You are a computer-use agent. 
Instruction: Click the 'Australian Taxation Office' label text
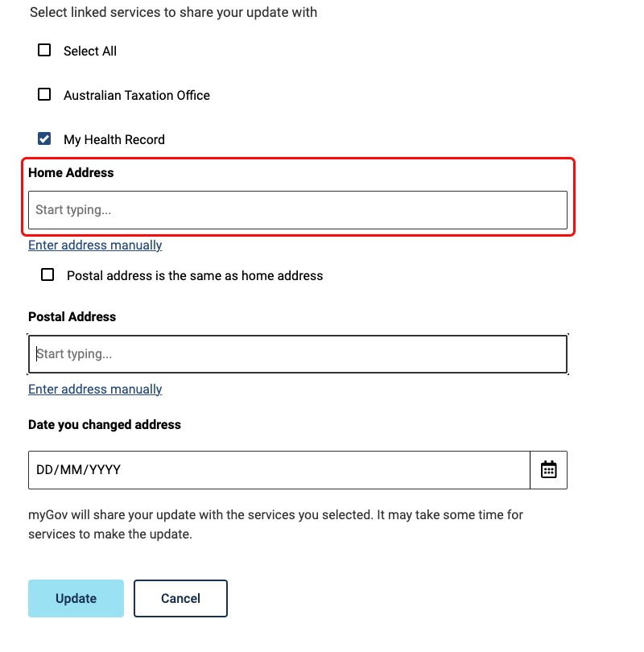pos(137,95)
